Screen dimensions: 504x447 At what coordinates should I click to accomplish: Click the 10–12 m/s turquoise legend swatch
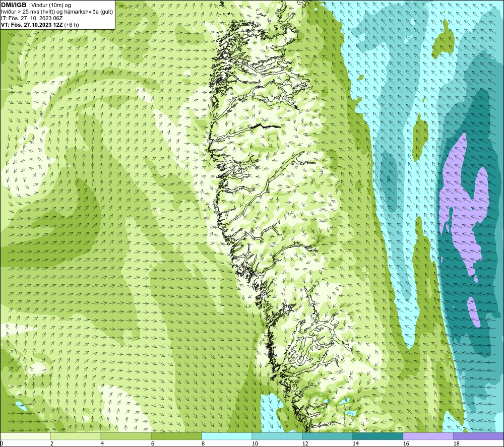point(277,436)
